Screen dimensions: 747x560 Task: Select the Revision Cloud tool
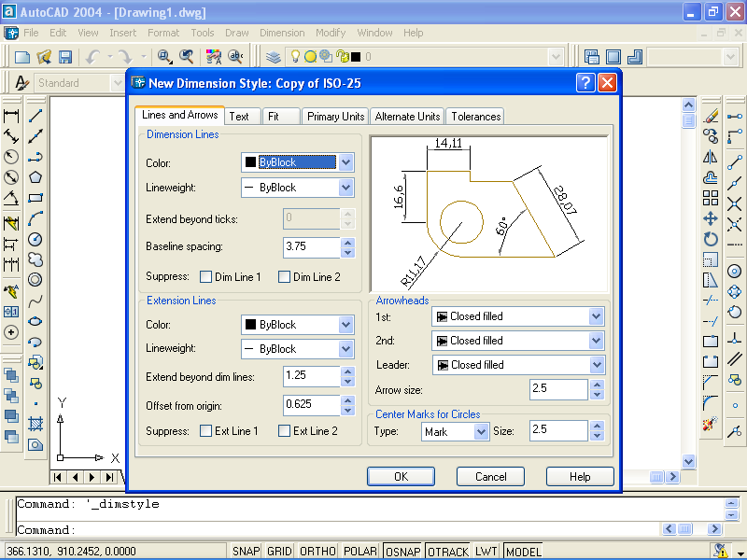pyautogui.click(x=35, y=259)
